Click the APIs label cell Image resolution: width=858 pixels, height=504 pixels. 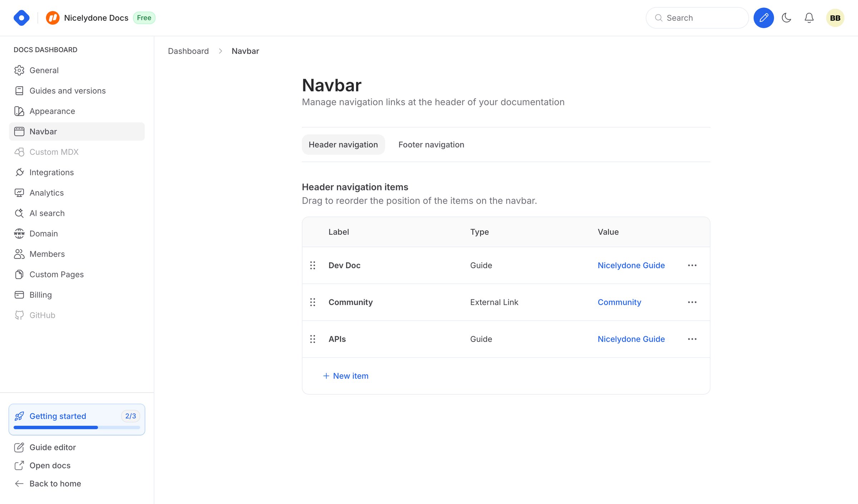337,339
